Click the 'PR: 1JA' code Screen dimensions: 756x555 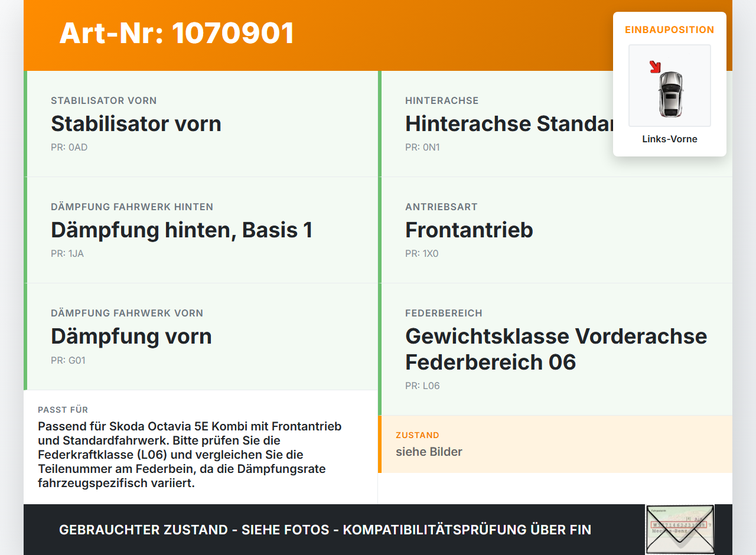coord(67,253)
